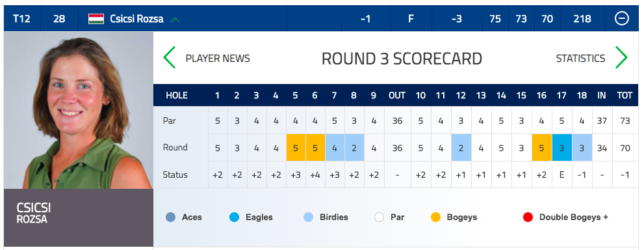Click the total score 218 in header
This screenshot has width=644, height=250.
point(582,19)
